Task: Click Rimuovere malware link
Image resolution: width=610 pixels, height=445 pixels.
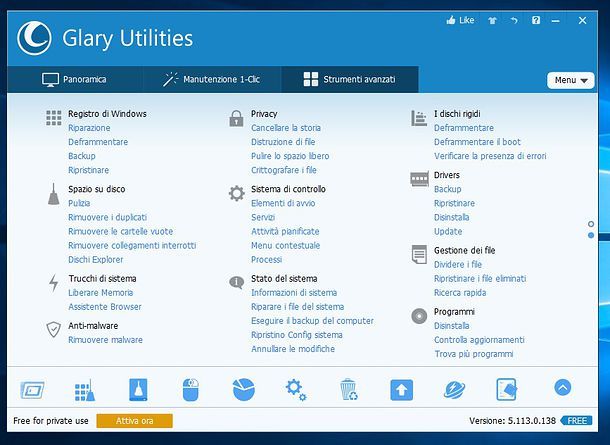Action: pos(105,340)
